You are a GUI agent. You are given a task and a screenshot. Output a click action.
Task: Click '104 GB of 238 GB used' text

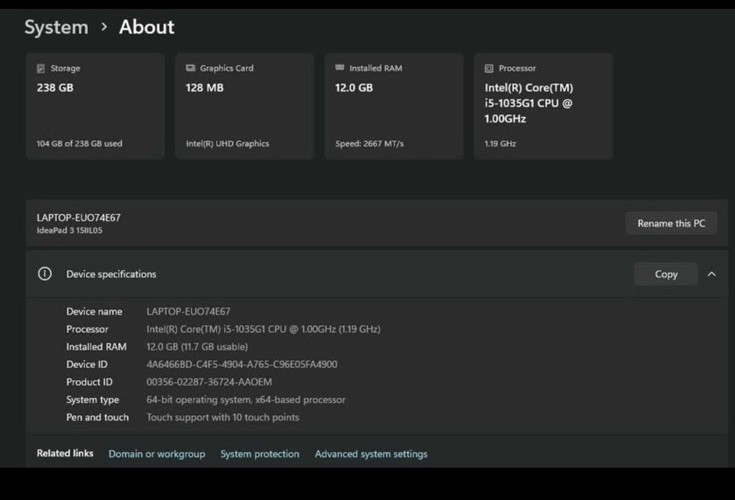click(79, 143)
